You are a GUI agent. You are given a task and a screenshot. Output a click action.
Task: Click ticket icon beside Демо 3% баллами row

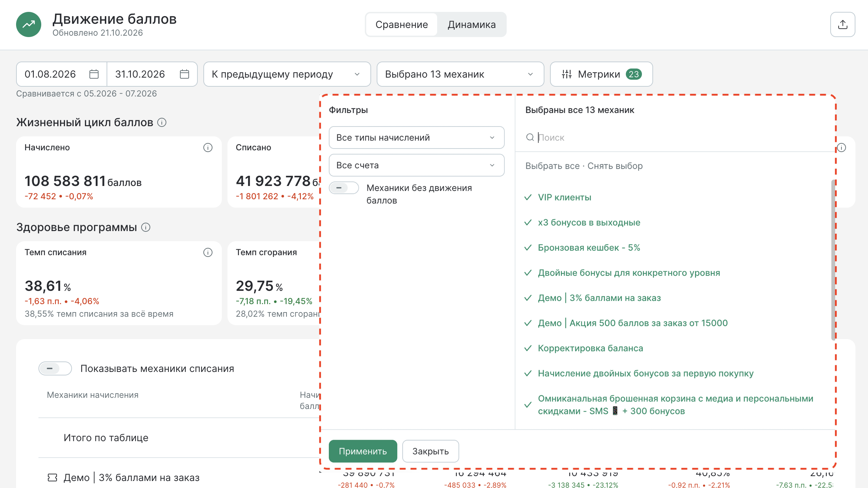point(52,478)
